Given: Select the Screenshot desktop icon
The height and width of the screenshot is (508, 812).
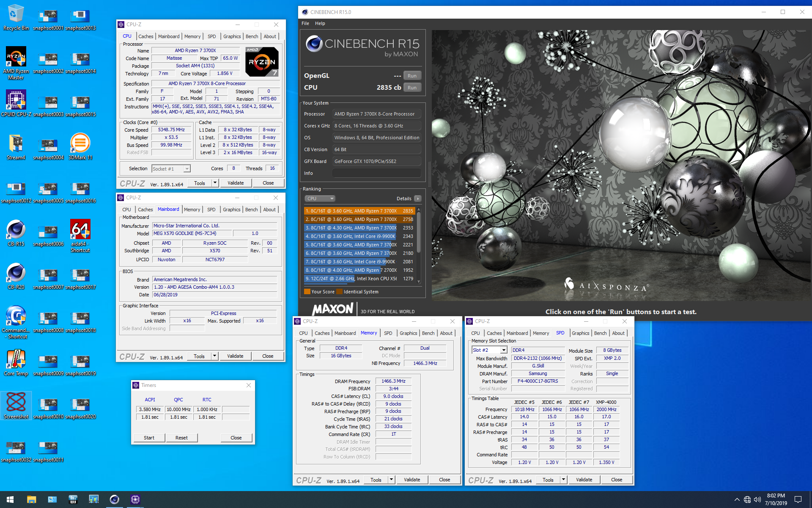Looking at the screenshot, I should pos(16,406).
